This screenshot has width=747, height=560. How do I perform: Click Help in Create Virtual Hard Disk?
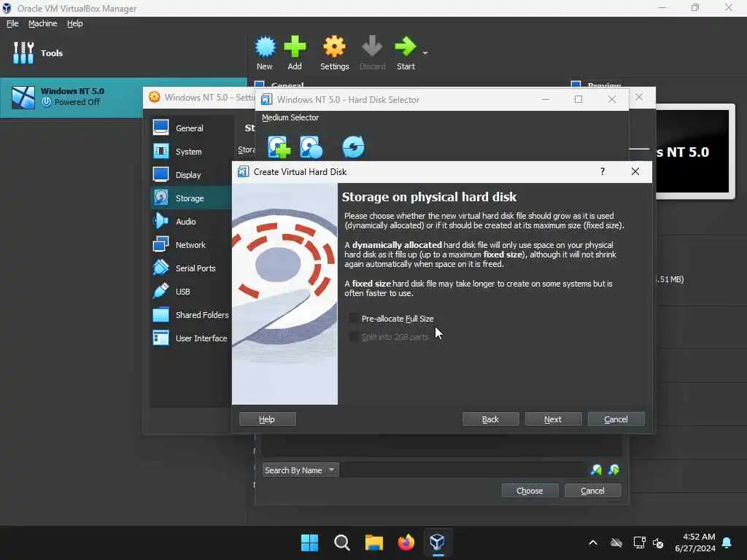[267, 419]
